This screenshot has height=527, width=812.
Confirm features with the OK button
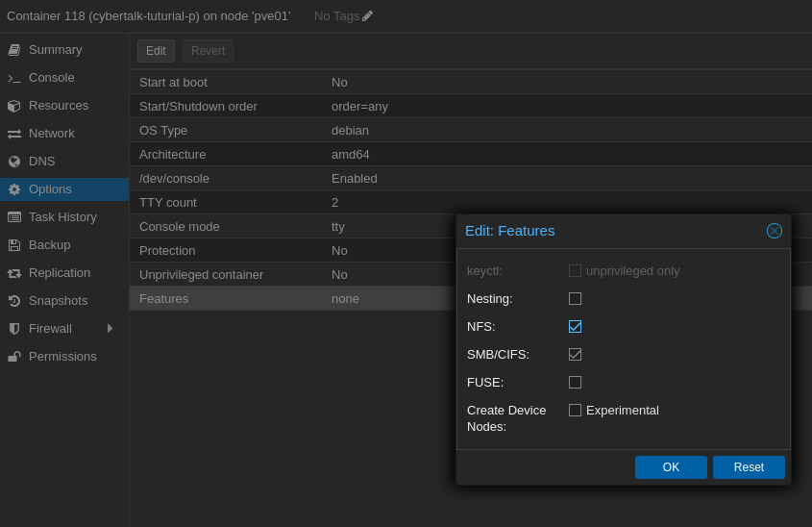tap(671, 467)
